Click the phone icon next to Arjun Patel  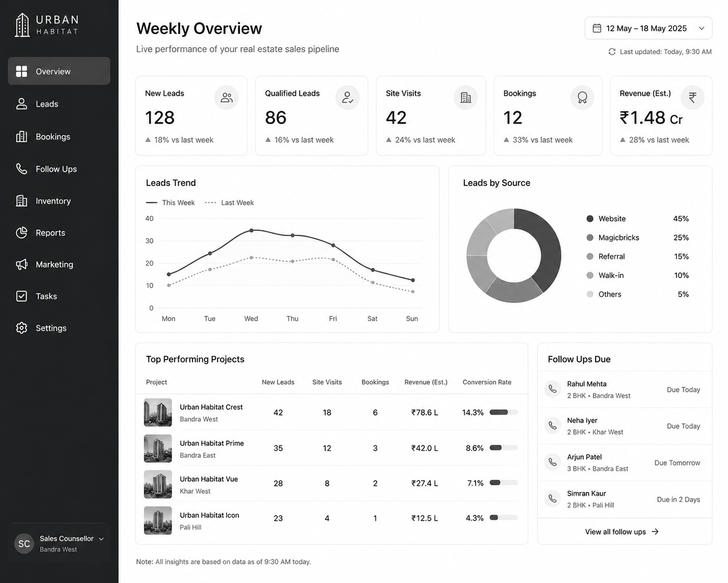(552, 462)
